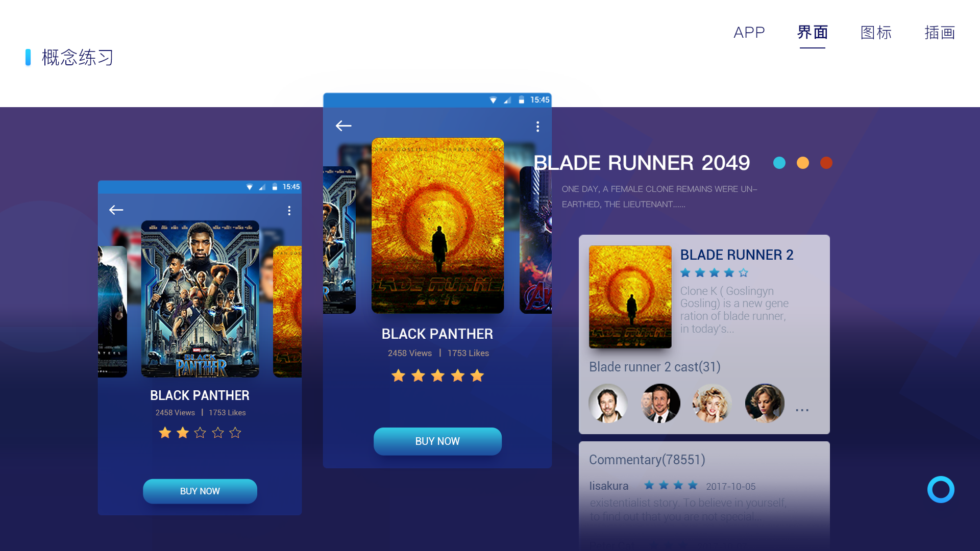
Task: Click BUY NOW in center phone mockup
Action: (x=437, y=441)
